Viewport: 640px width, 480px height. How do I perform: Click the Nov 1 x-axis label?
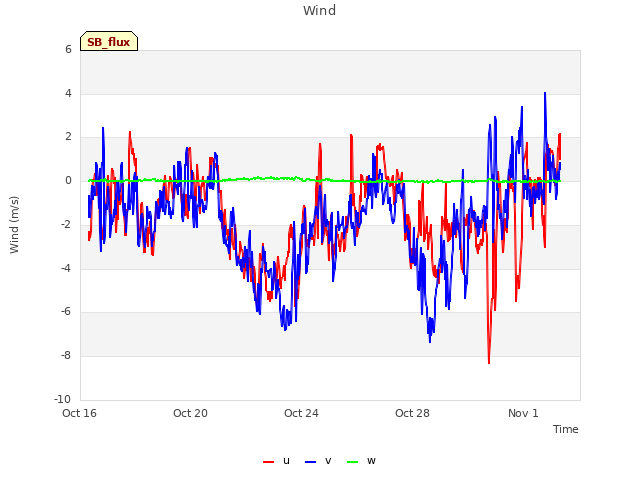pyautogui.click(x=523, y=413)
